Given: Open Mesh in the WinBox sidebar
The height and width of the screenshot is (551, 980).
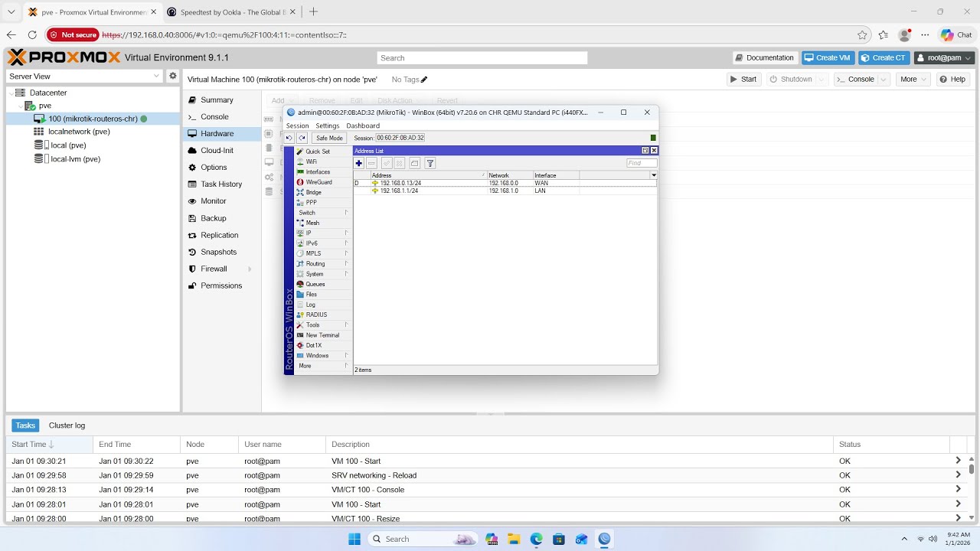Looking at the screenshot, I should pos(312,223).
